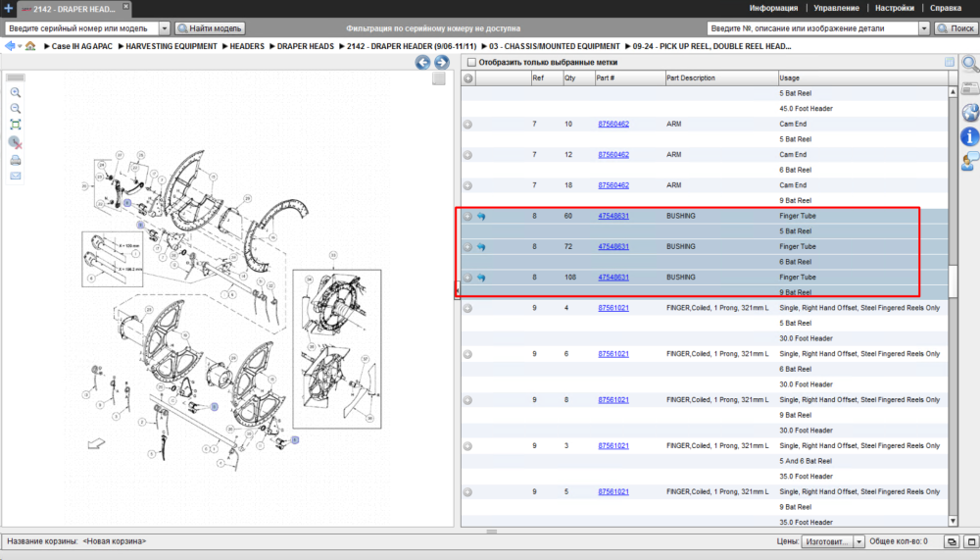Expand the part search dropdown arrow
Image resolution: width=980 pixels, height=560 pixels.
point(924,28)
